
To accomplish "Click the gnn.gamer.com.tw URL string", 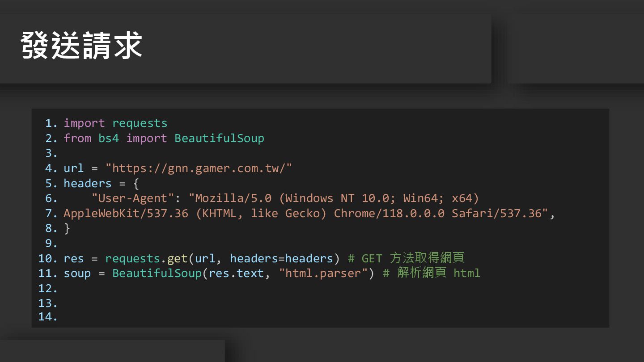I will pos(199,168).
